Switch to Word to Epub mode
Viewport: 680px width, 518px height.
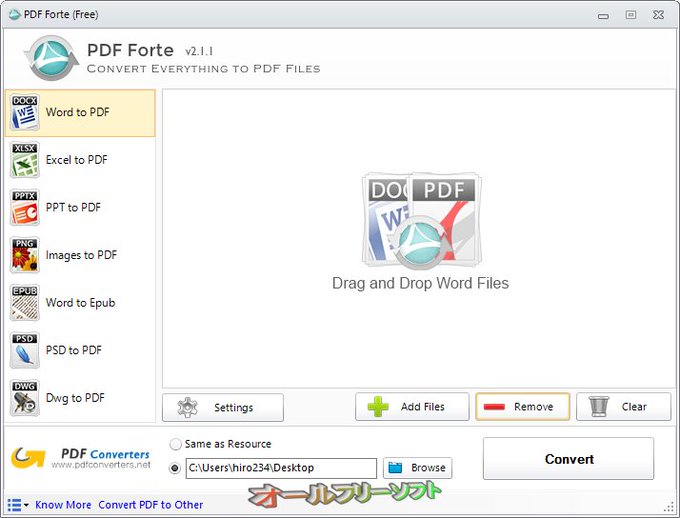click(80, 303)
